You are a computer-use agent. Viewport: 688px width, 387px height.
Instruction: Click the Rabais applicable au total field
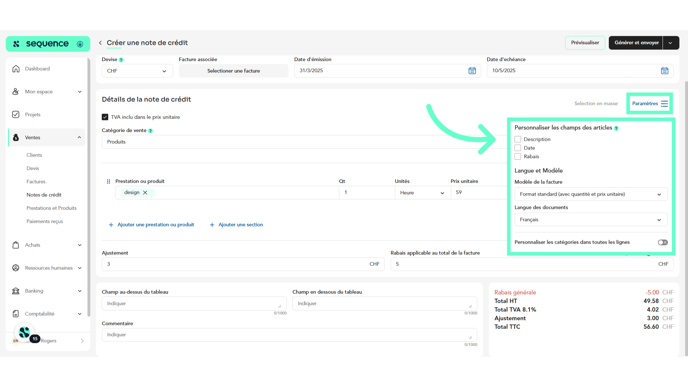coord(532,264)
